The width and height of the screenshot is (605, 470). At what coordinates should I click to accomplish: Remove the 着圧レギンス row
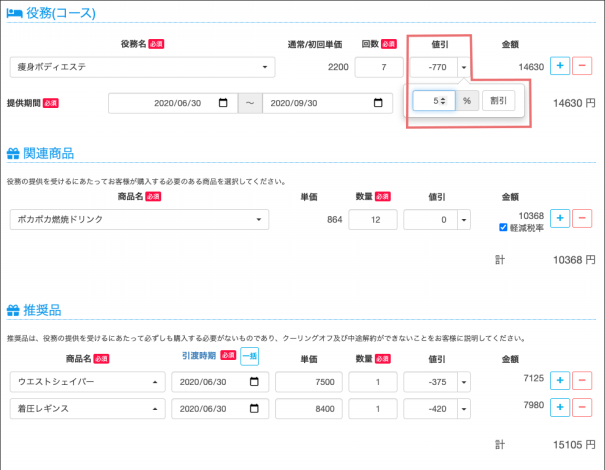point(582,407)
